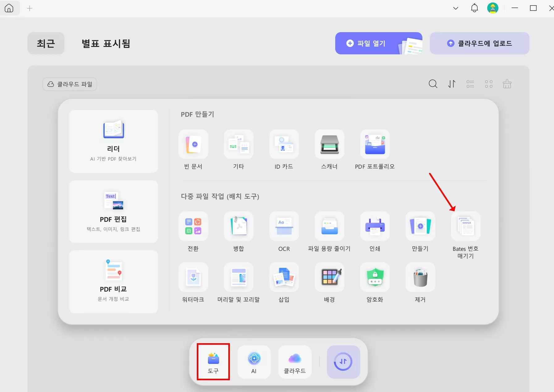Click 클라우드에 업로드 button

[x=479, y=43]
